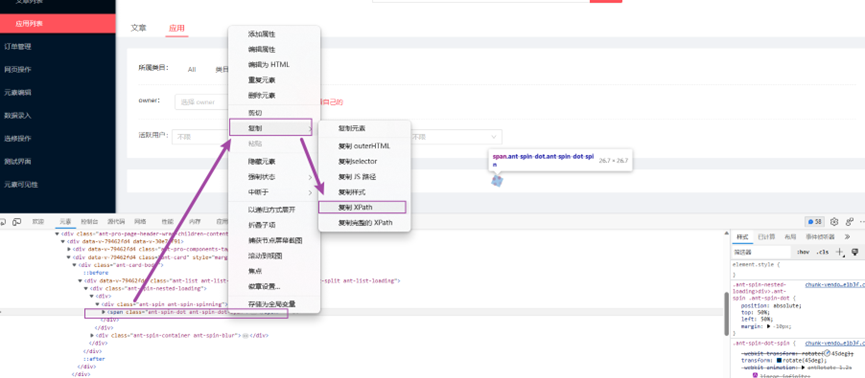Viewport: 865px width, 378px height.
Task: Open DevTools settings gear icon
Action: tap(834, 221)
